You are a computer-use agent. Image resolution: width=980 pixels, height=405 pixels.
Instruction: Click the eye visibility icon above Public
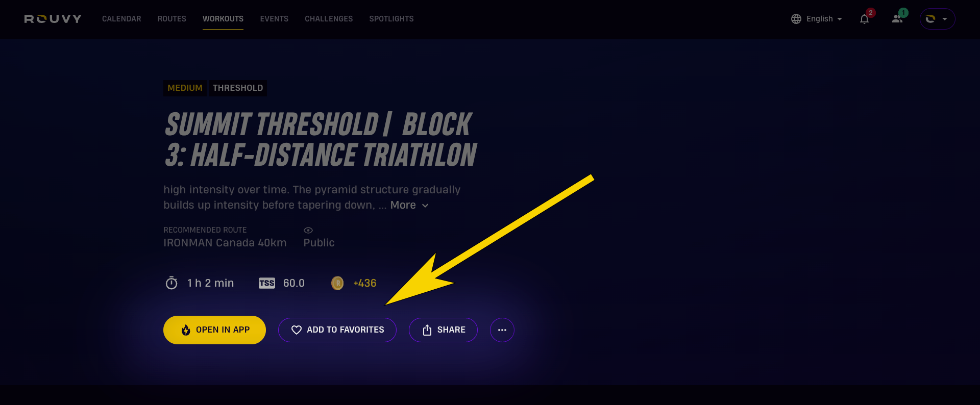point(308,230)
